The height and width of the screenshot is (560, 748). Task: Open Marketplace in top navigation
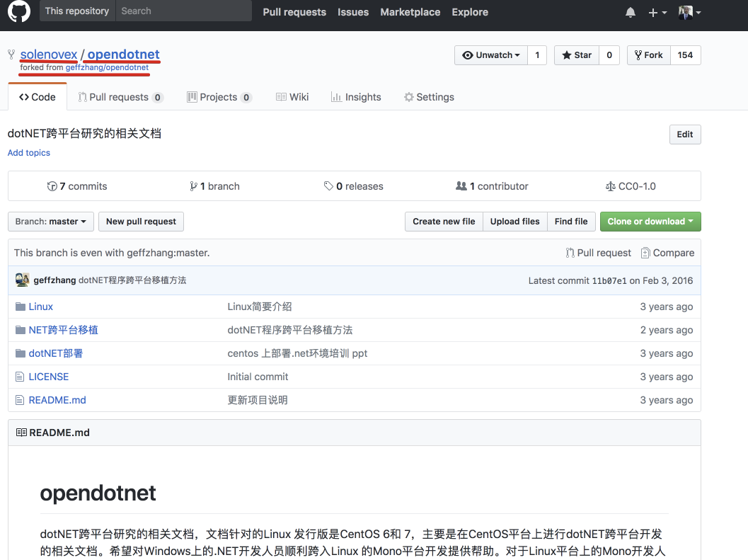(x=410, y=12)
